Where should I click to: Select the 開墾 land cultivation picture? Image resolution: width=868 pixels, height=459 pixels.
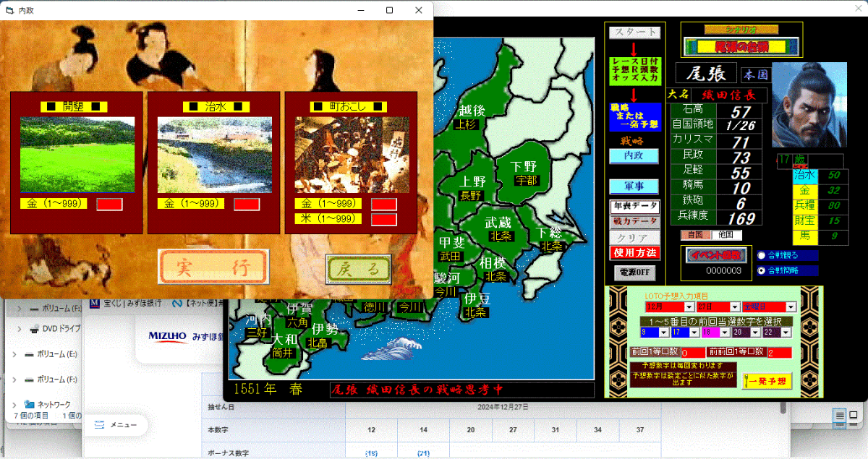77,155
